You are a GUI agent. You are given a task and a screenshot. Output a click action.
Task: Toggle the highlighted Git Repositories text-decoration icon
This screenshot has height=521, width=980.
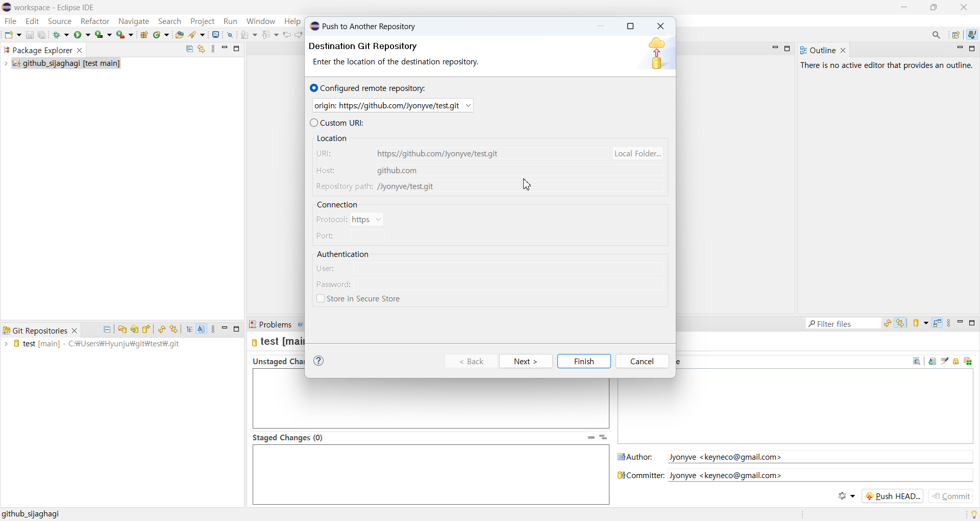202,329
